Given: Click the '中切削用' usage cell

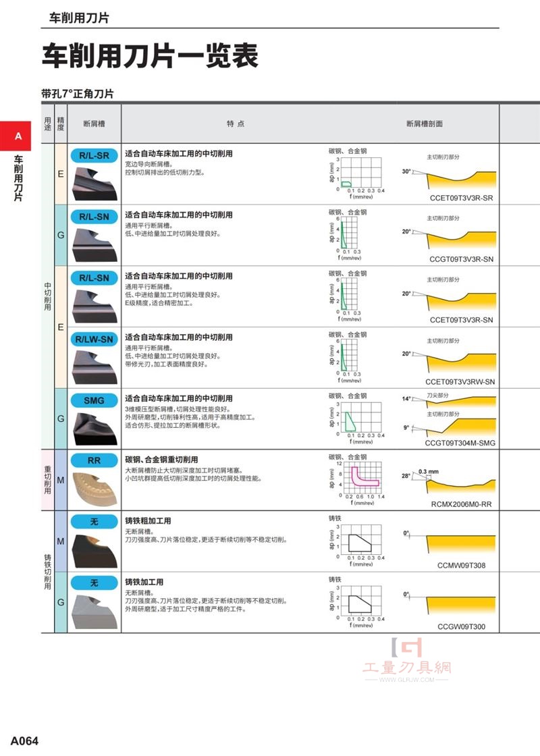Looking at the screenshot, I should 48,296.
